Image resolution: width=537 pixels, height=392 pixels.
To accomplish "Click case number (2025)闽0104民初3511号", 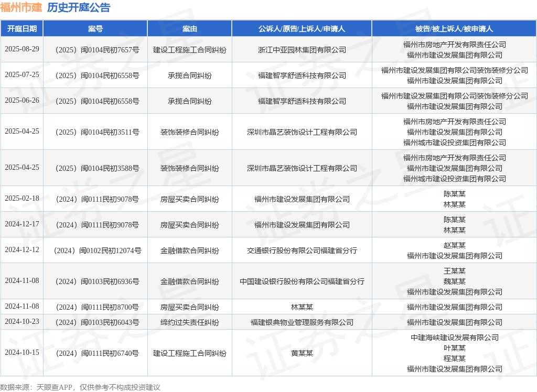I will 96,132.
